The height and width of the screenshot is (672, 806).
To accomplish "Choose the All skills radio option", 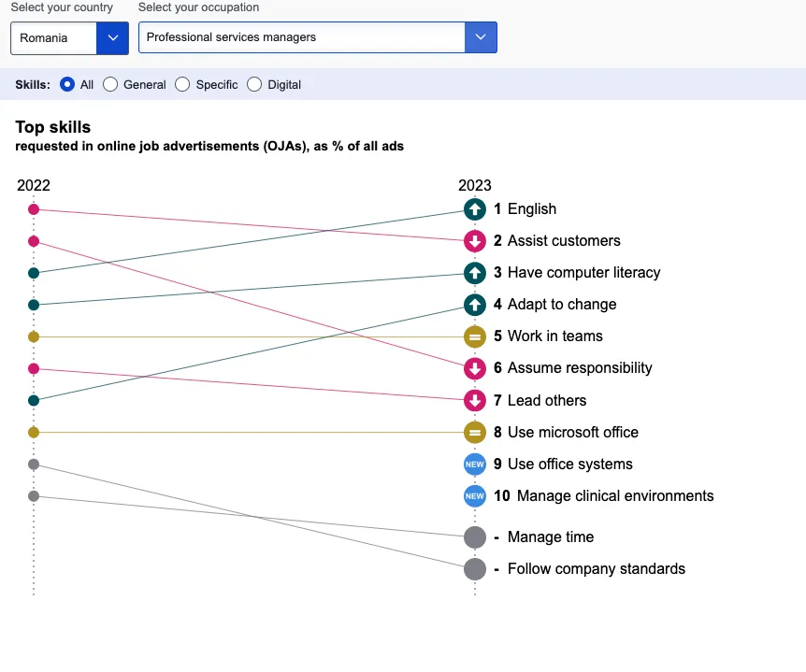I will [x=67, y=85].
